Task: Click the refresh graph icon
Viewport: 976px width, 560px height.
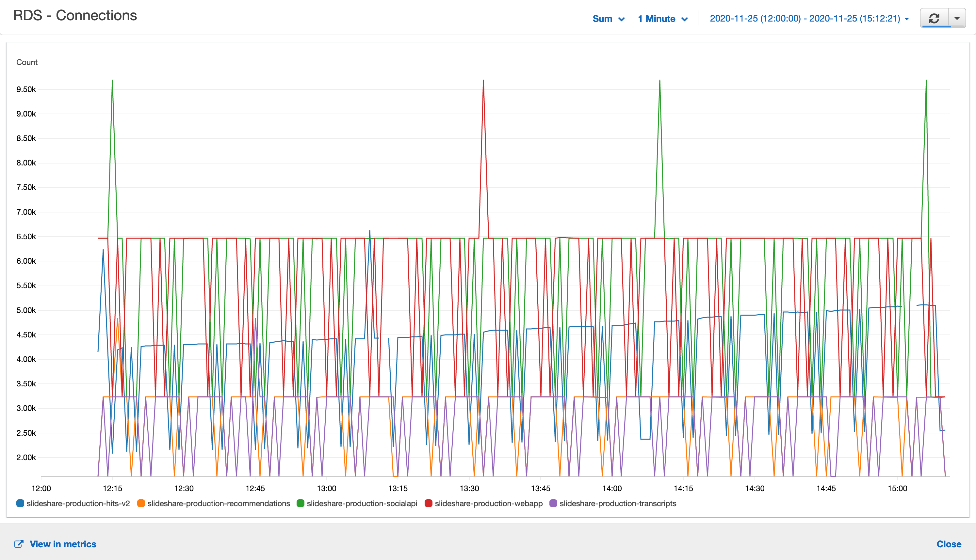Action: tap(935, 18)
